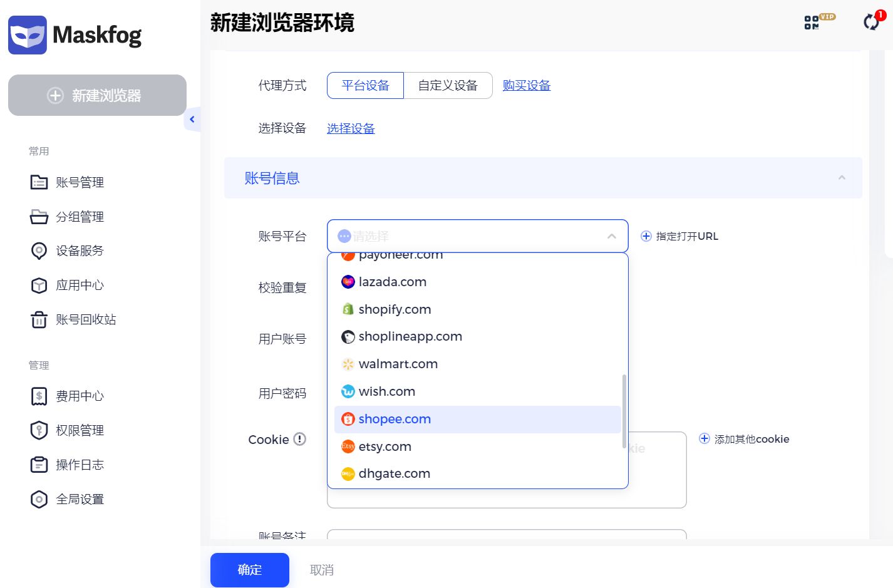Screen dimensions: 893x588
Task: Click the 权限管理 shield icon
Action: click(39, 430)
